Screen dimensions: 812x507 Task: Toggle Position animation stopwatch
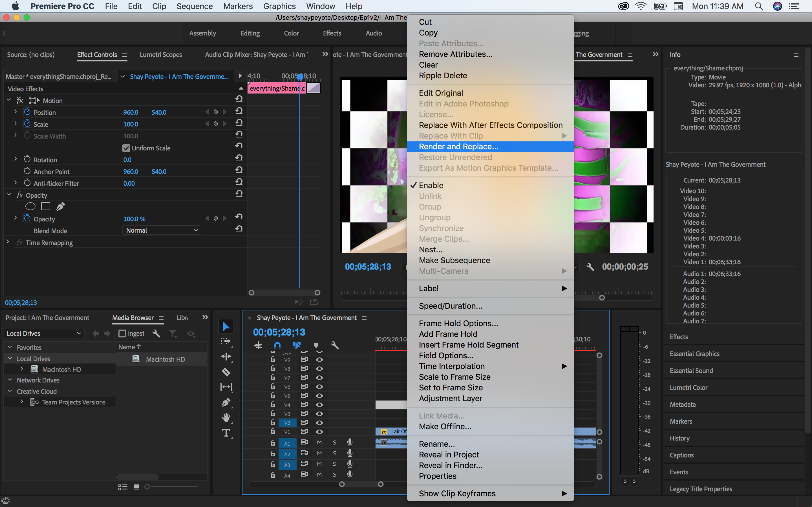pos(27,112)
